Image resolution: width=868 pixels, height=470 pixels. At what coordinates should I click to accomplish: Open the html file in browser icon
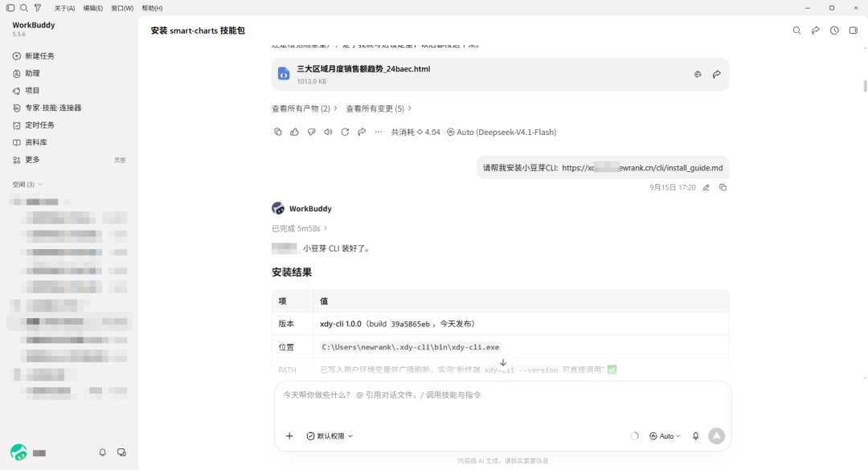[698, 74]
